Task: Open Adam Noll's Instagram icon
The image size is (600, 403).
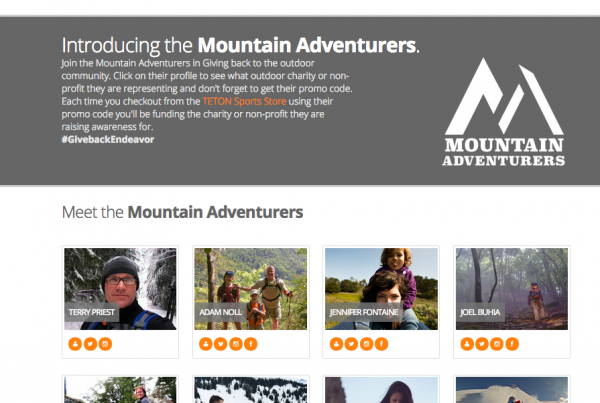Action: (x=236, y=344)
